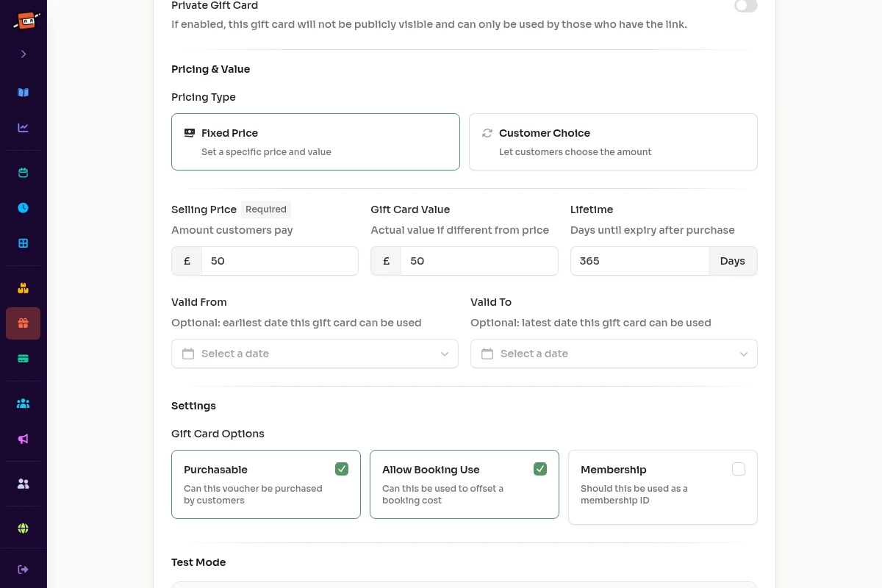Click the Pricing Type label
Screen dimensions: 882x588
click(204, 97)
